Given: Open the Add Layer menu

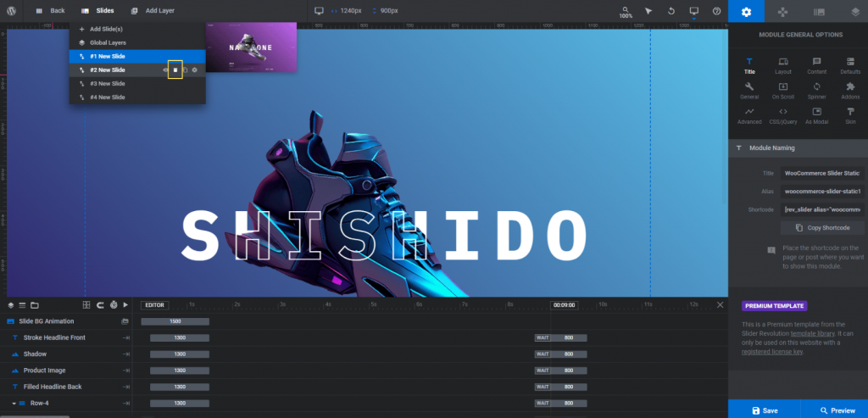Looking at the screenshot, I should point(153,10).
